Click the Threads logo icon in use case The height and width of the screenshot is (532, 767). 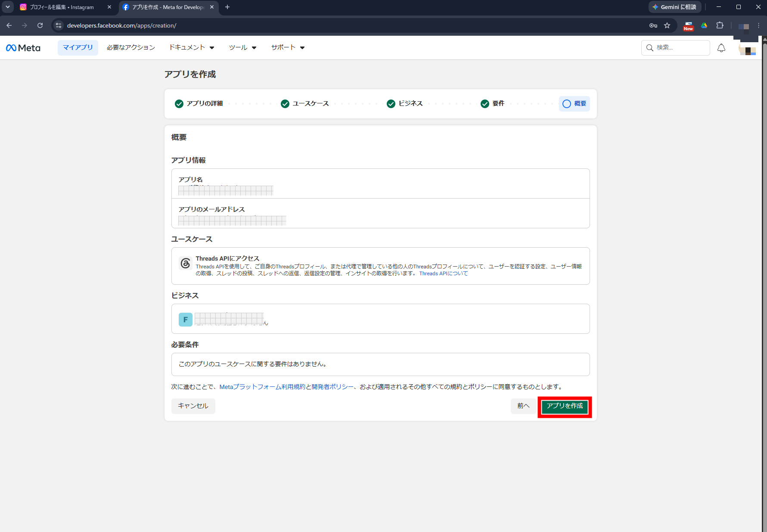[x=186, y=263]
